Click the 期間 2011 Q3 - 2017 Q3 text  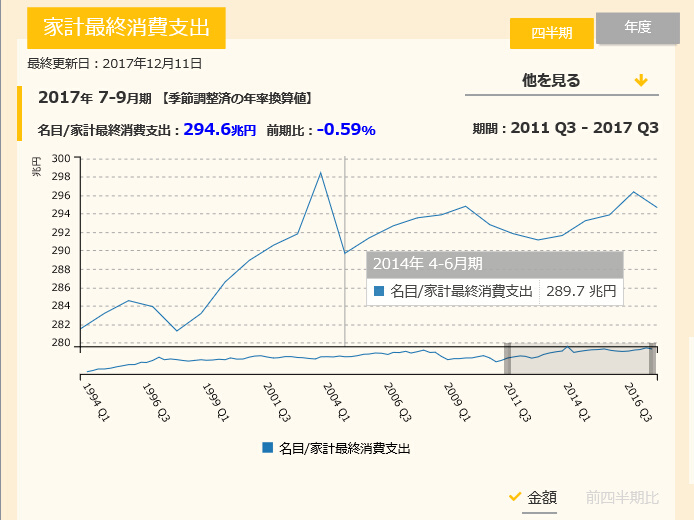(566, 128)
